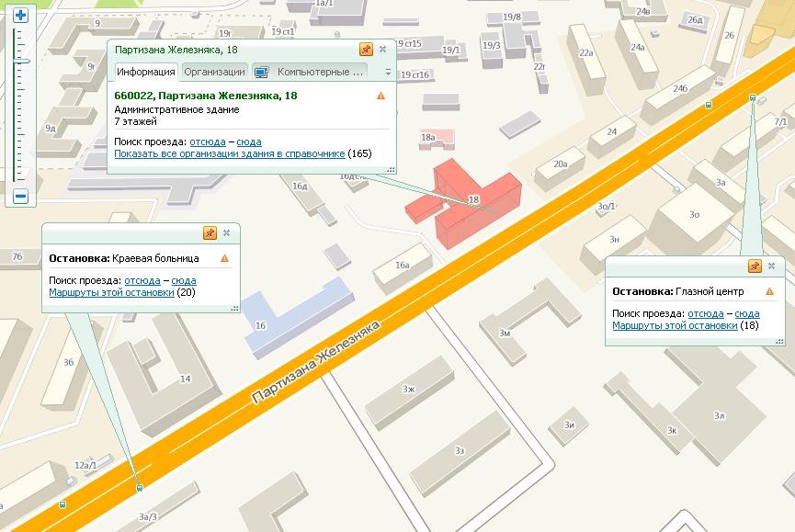Pin the Краевая больница stop popup
The width and height of the screenshot is (795, 532).
(210, 233)
